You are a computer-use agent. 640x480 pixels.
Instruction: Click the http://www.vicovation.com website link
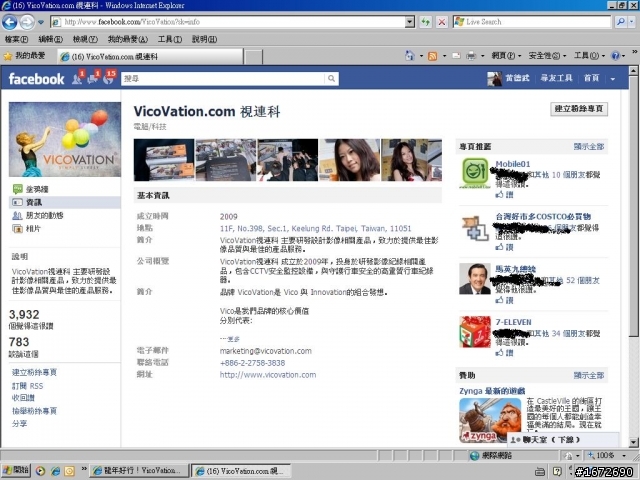(268, 375)
